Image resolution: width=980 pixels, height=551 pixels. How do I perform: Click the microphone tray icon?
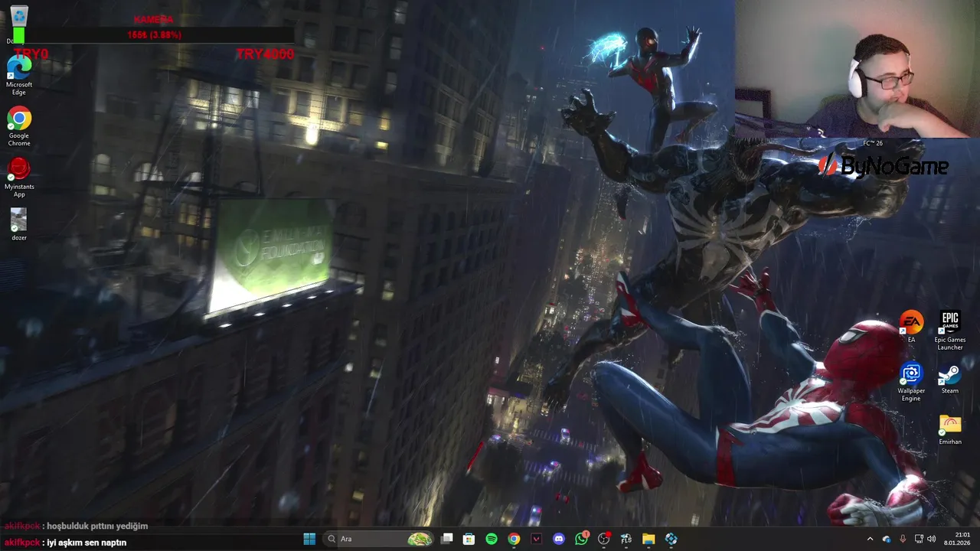pos(903,539)
